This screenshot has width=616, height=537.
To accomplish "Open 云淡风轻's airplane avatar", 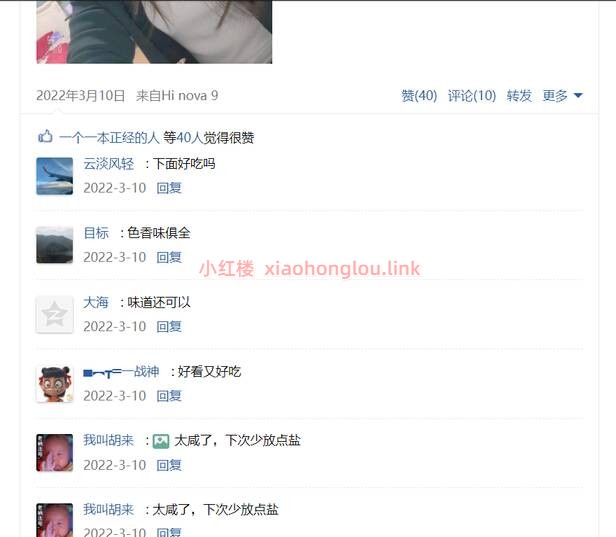I will (55, 176).
